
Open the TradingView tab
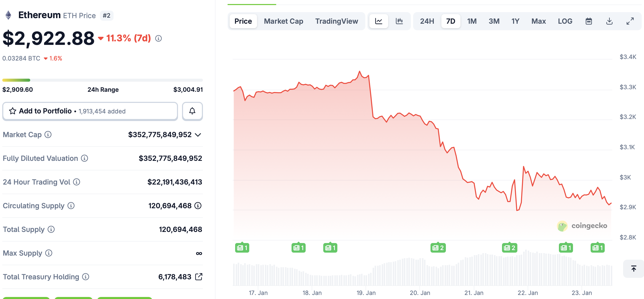(x=337, y=21)
